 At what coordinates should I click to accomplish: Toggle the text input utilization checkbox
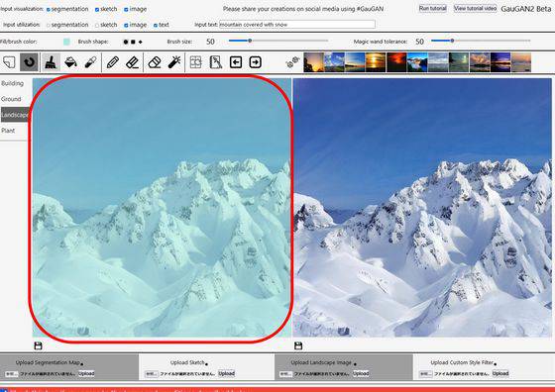click(x=156, y=26)
